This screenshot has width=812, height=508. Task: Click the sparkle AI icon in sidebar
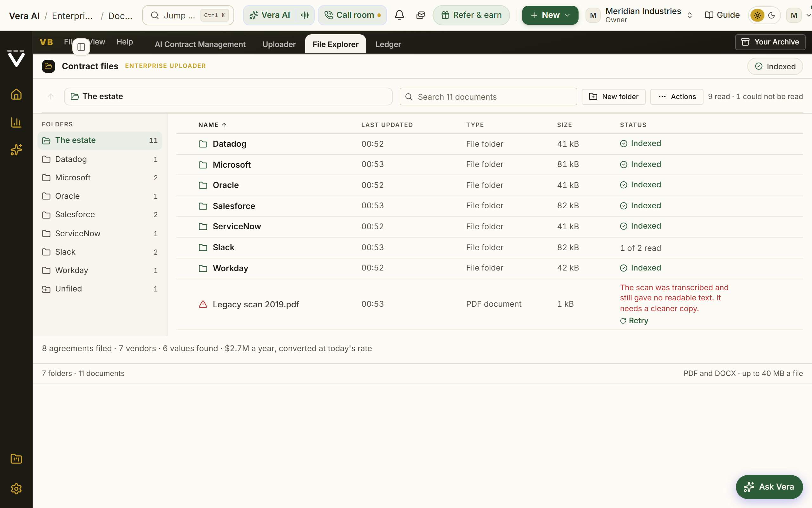(x=16, y=150)
